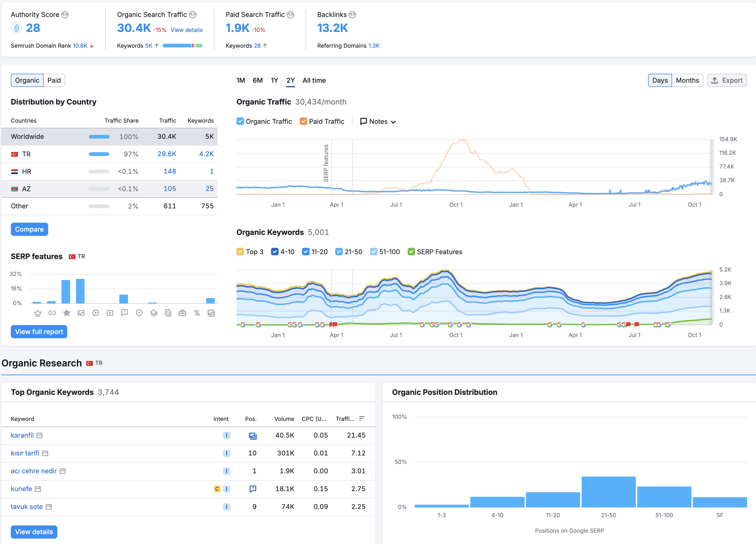
Task: Click the briefcase jobs SERP feature icon
Action: coord(182,313)
